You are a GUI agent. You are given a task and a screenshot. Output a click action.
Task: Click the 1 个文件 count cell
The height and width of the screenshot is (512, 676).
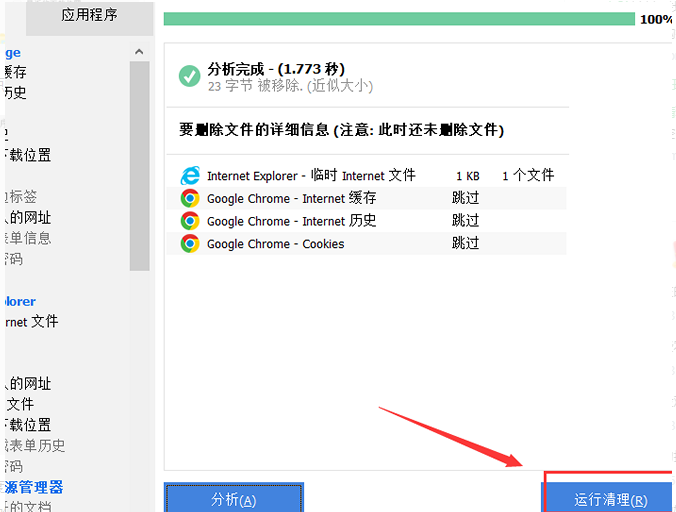(x=527, y=176)
